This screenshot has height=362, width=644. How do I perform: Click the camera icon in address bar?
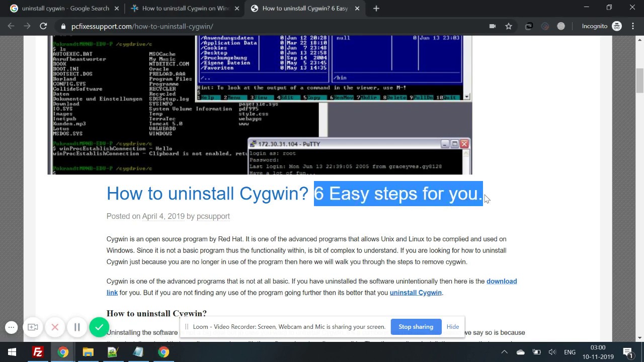[493, 26]
